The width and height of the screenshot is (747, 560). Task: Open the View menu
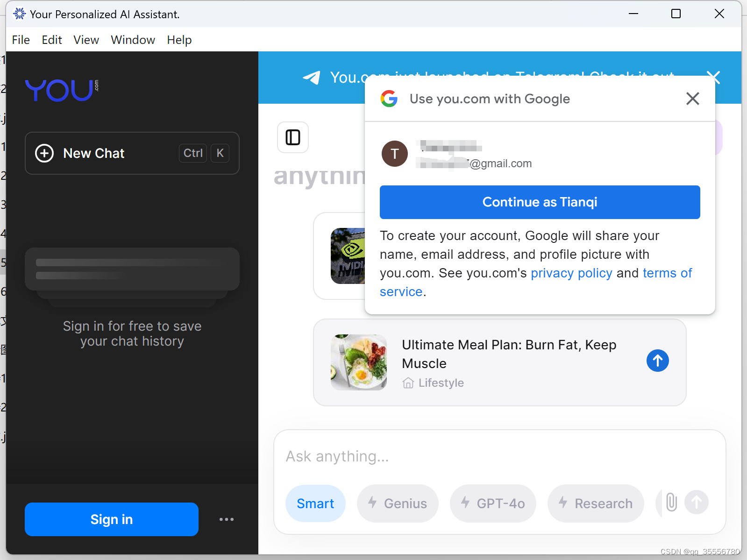pyautogui.click(x=86, y=40)
